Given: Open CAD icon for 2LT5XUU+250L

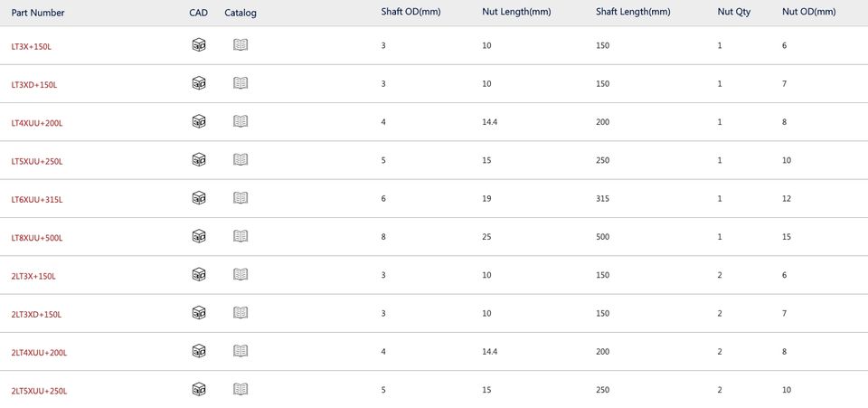Looking at the screenshot, I should coord(199,389).
